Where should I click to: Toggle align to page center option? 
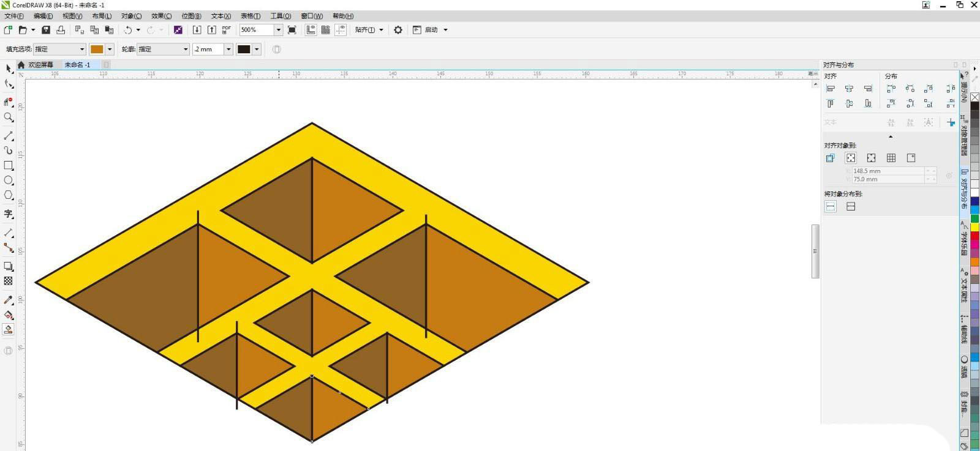point(871,158)
